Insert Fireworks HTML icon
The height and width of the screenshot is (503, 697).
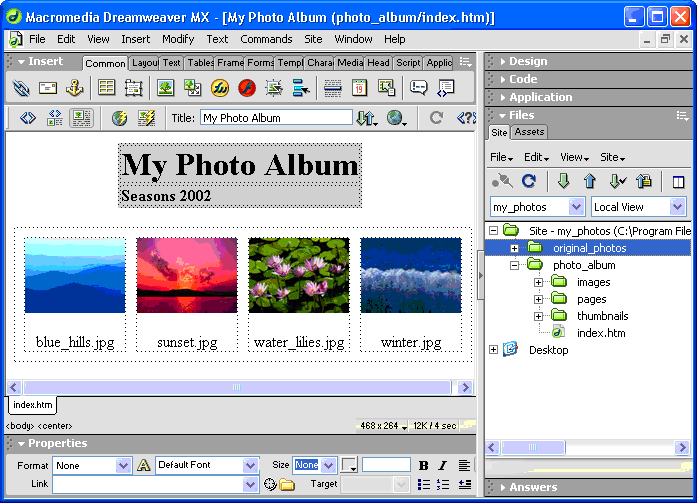click(220, 88)
